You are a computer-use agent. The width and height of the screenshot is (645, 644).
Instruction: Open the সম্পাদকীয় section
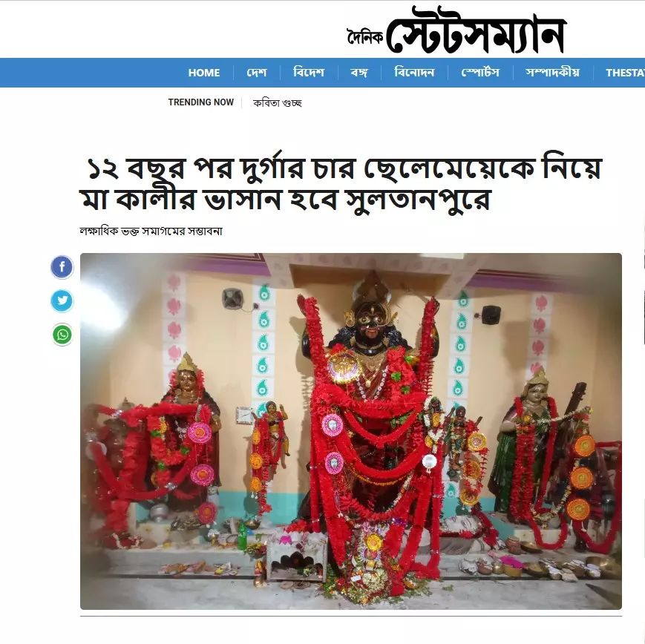pyautogui.click(x=552, y=73)
